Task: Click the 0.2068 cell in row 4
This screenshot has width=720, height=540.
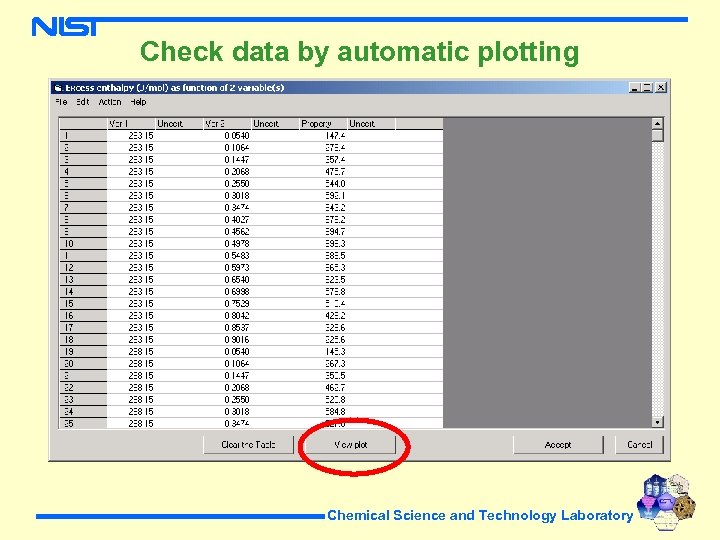Action: pos(227,172)
